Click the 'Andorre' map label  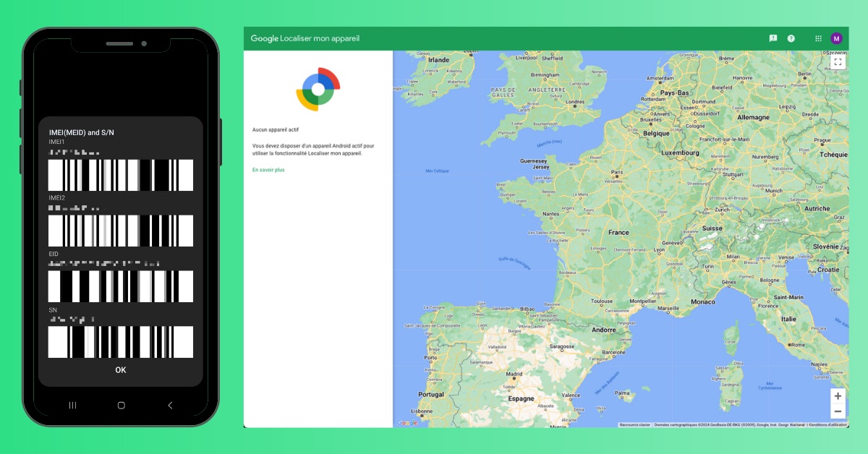tap(604, 330)
